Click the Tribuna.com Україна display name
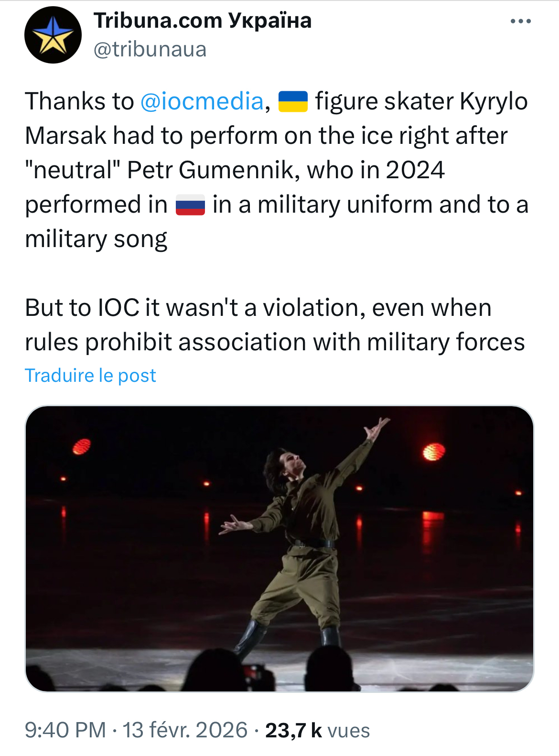 203,21
